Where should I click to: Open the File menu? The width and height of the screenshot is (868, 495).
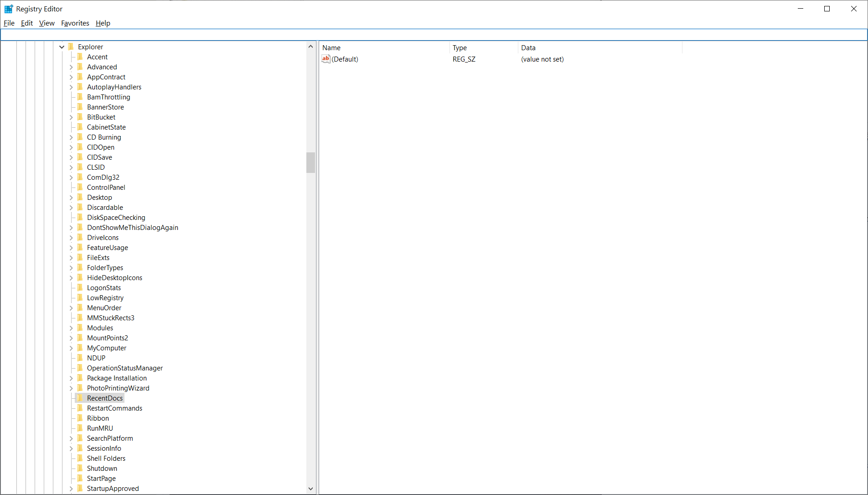pyautogui.click(x=9, y=23)
